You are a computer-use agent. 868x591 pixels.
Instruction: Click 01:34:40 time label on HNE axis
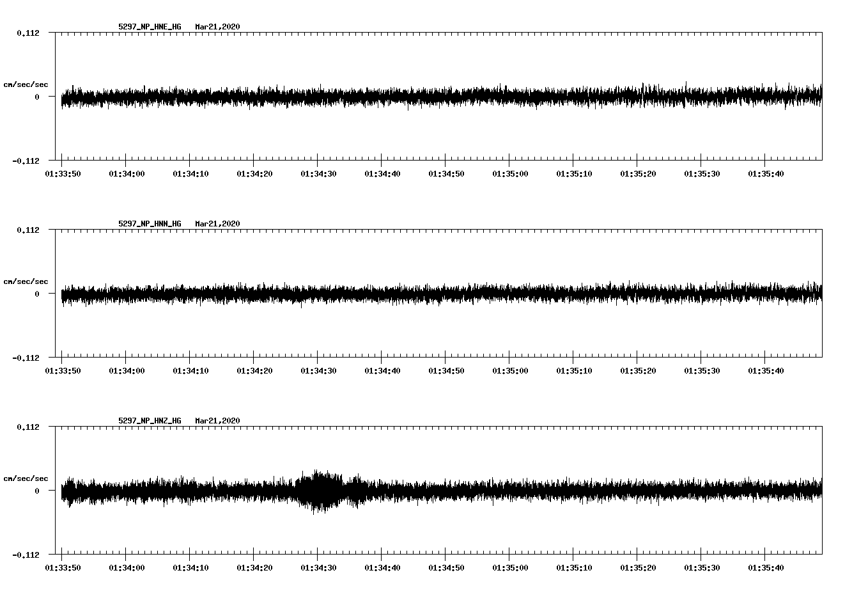[382, 174]
